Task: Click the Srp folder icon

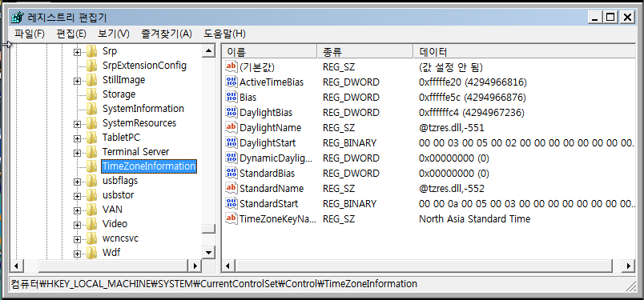Action: [91, 51]
